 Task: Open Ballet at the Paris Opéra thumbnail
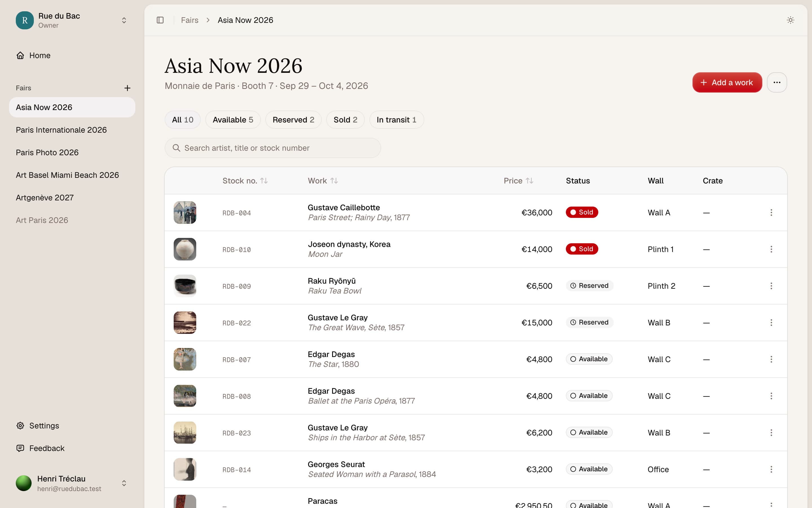pyautogui.click(x=185, y=396)
